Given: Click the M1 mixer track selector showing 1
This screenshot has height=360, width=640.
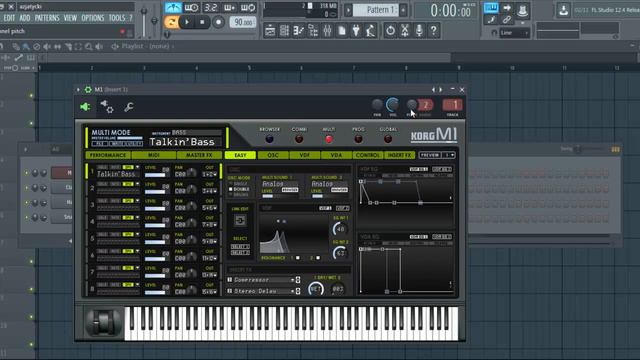Looking at the screenshot, I should click(x=453, y=105).
